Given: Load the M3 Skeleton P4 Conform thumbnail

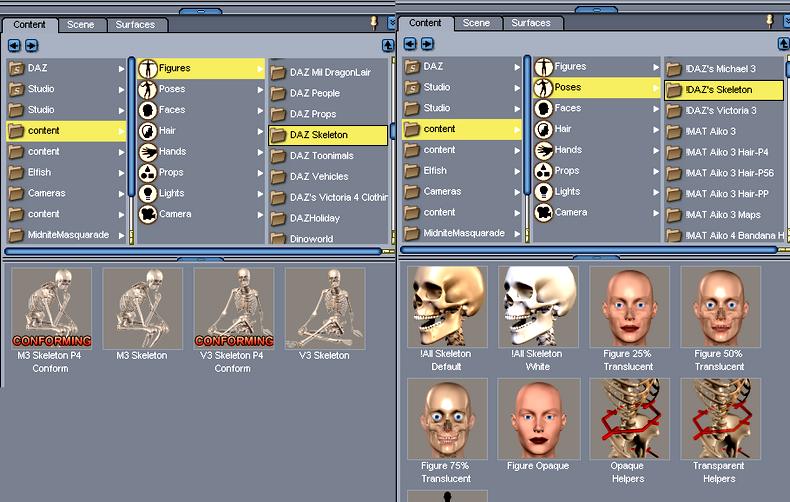Looking at the screenshot, I should point(51,308).
